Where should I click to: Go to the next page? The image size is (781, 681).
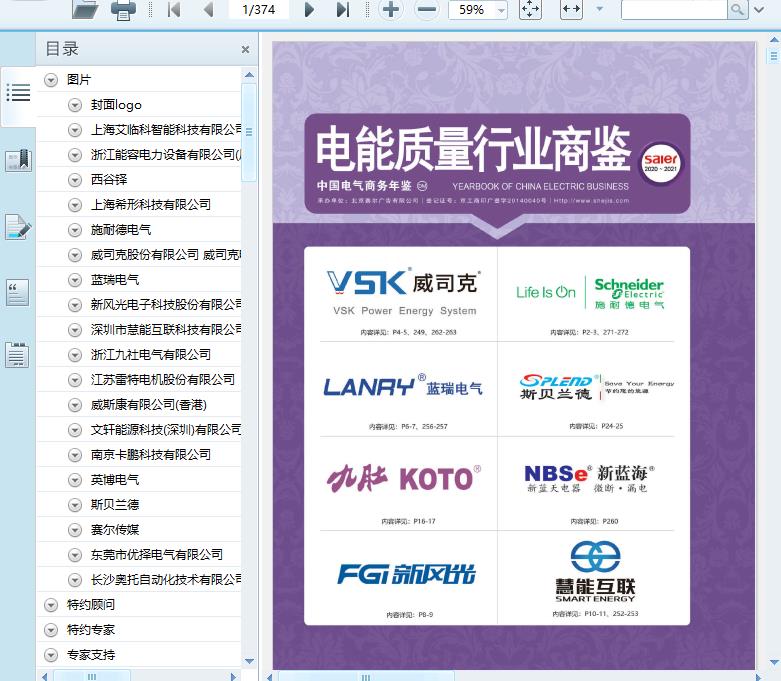pos(309,9)
